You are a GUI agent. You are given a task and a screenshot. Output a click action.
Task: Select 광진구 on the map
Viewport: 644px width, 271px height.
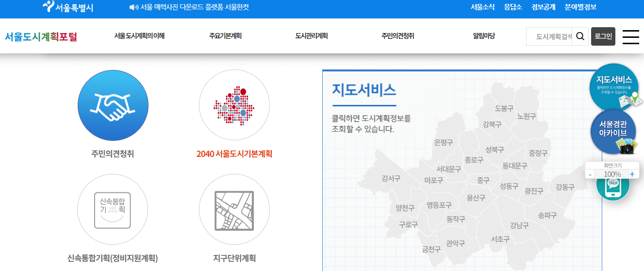coord(534,191)
